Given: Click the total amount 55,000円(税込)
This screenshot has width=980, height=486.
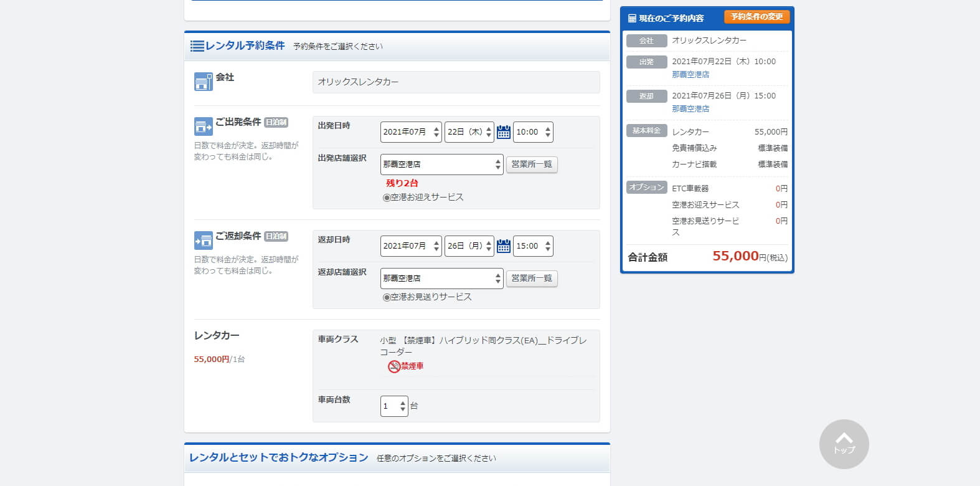Looking at the screenshot, I should [750, 256].
